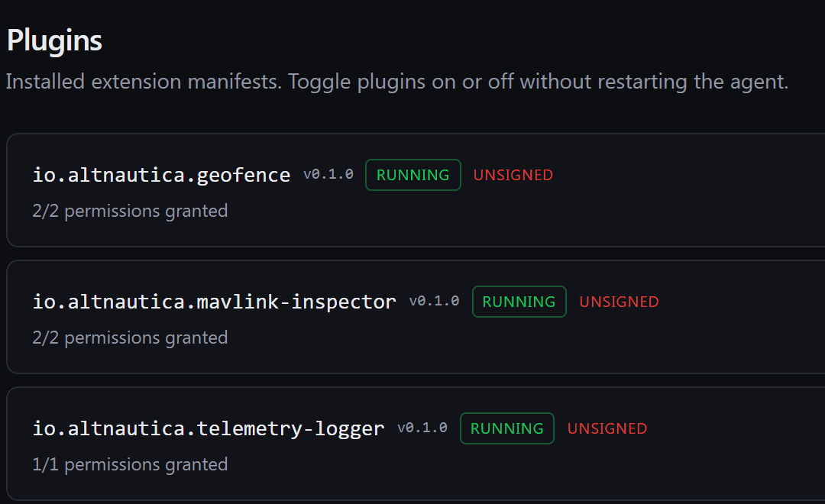Image resolution: width=825 pixels, height=504 pixels.
Task: Open the io.altnautica.mavlink-inspector plugin
Action: [214, 302]
